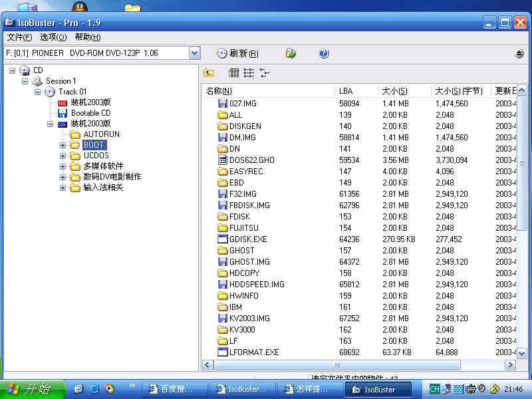Select the GHOST folder icon
Viewport: 532px width, 399px height.
[x=223, y=251]
